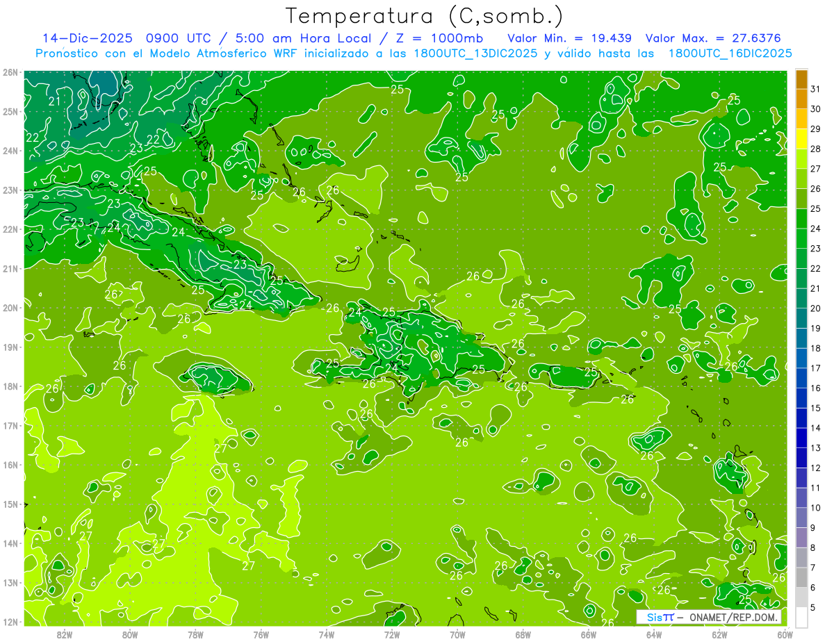Click the 62W longitude axis label

[719, 635]
